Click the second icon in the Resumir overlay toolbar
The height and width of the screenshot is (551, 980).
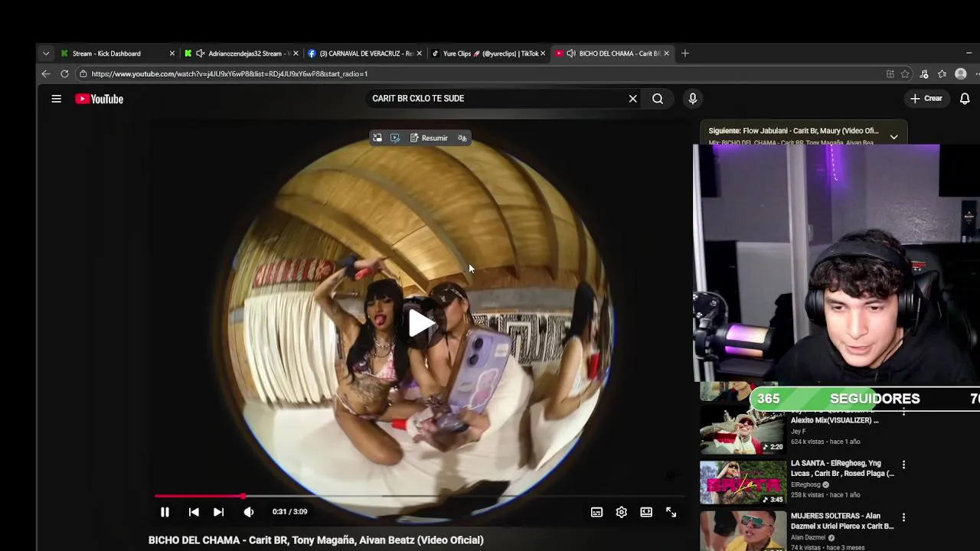[x=395, y=138]
